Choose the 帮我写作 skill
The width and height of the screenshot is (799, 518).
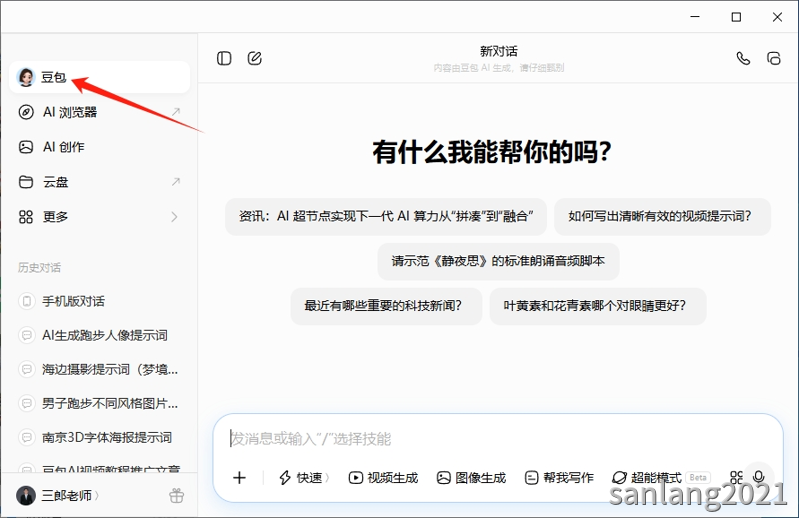coord(559,478)
